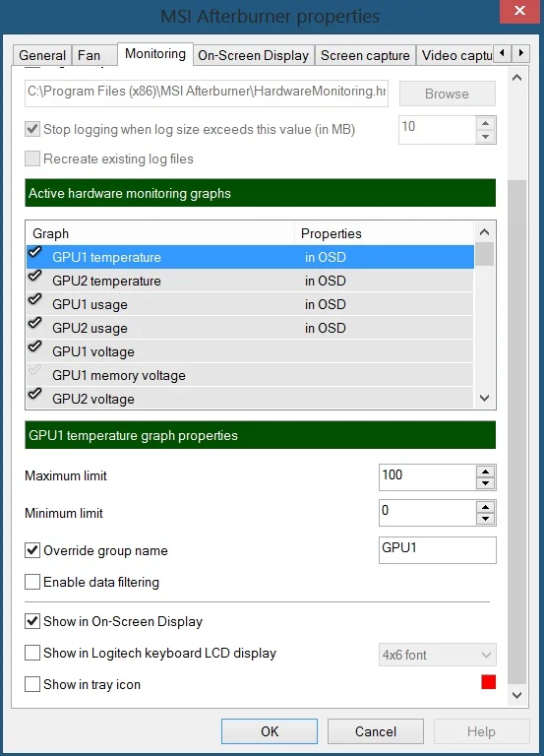Click the log file path field
Viewport: 544px width, 756px height.
click(x=207, y=93)
